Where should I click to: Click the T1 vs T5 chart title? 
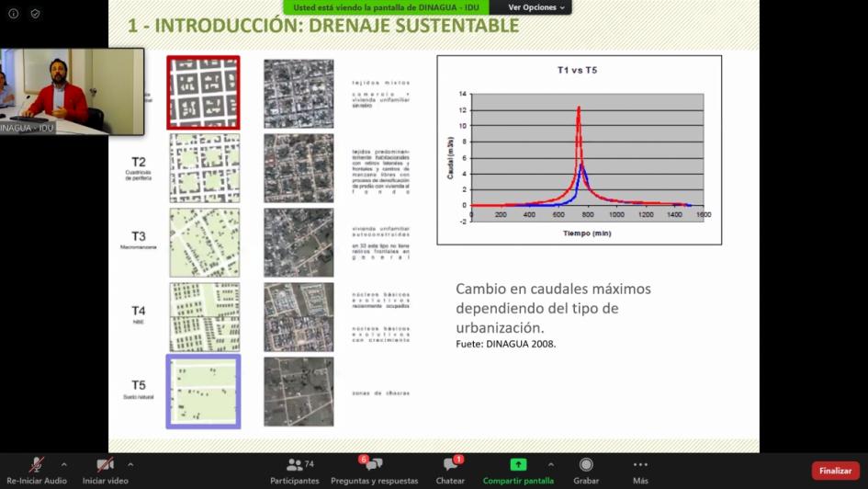tap(577, 71)
